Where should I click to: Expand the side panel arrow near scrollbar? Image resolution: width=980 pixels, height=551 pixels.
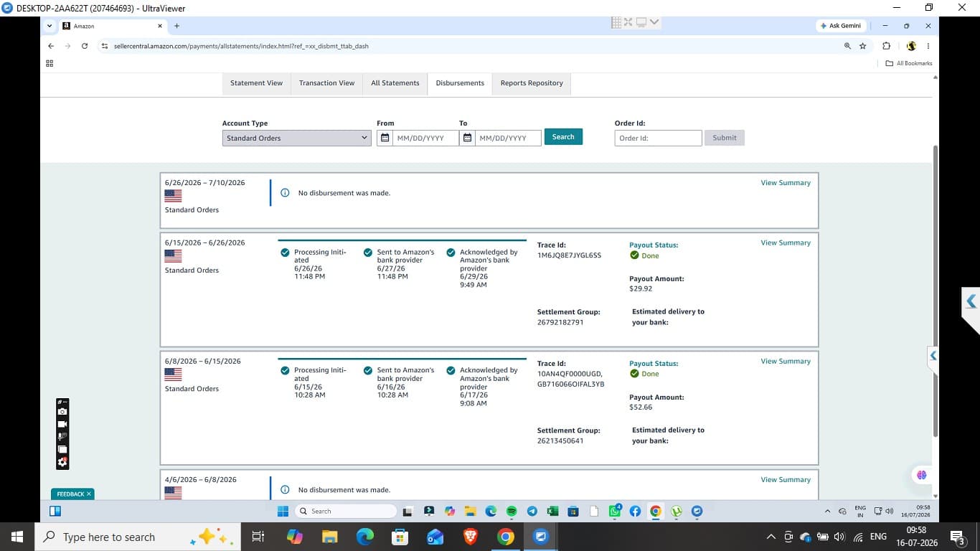point(933,355)
